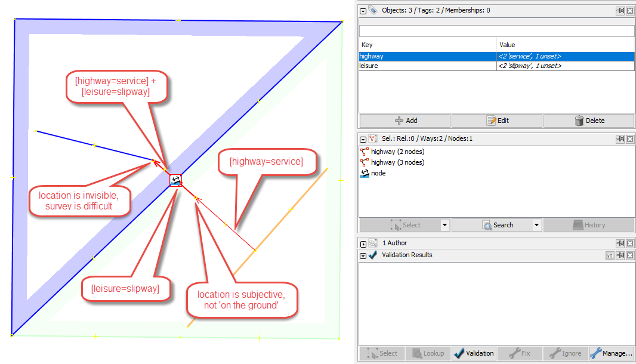This screenshot has height=364, width=636.
Task: Click the slipway node icon on map
Action: pyautogui.click(x=175, y=180)
